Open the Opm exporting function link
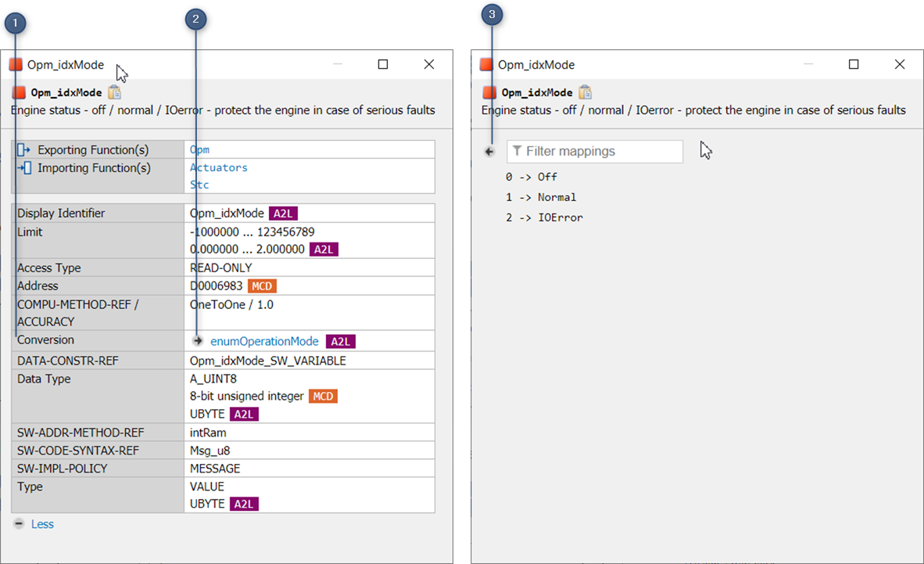This screenshot has height=564, width=924. pyautogui.click(x=199, y=149)
